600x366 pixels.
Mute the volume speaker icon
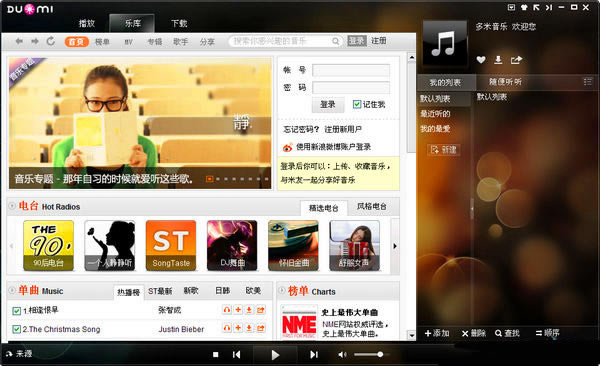(x=342, y=355)
